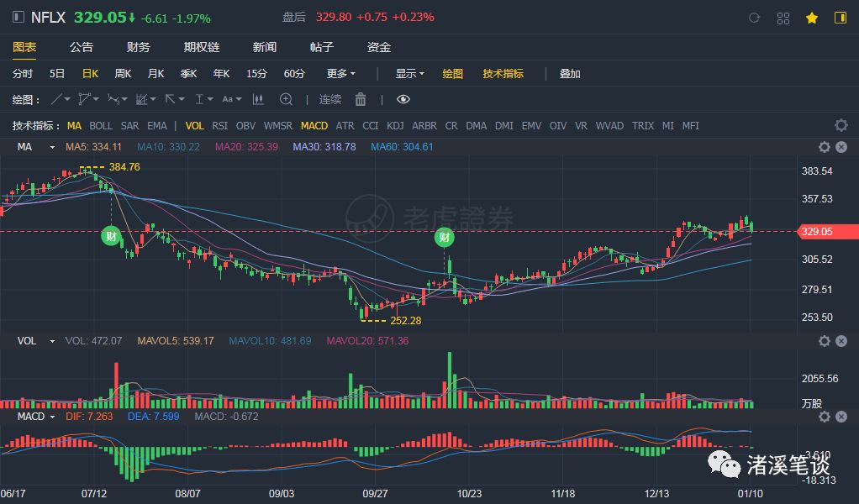This screenshot has width=859, height=504.
Task: Open the grid layout icon
Action: coord(783,18)
